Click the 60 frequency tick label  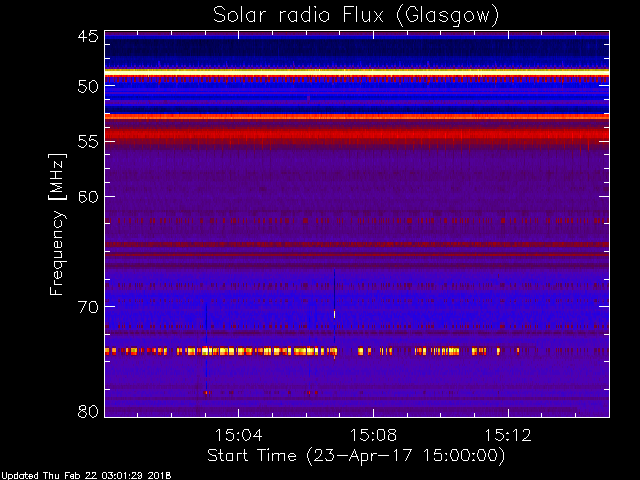88,196
